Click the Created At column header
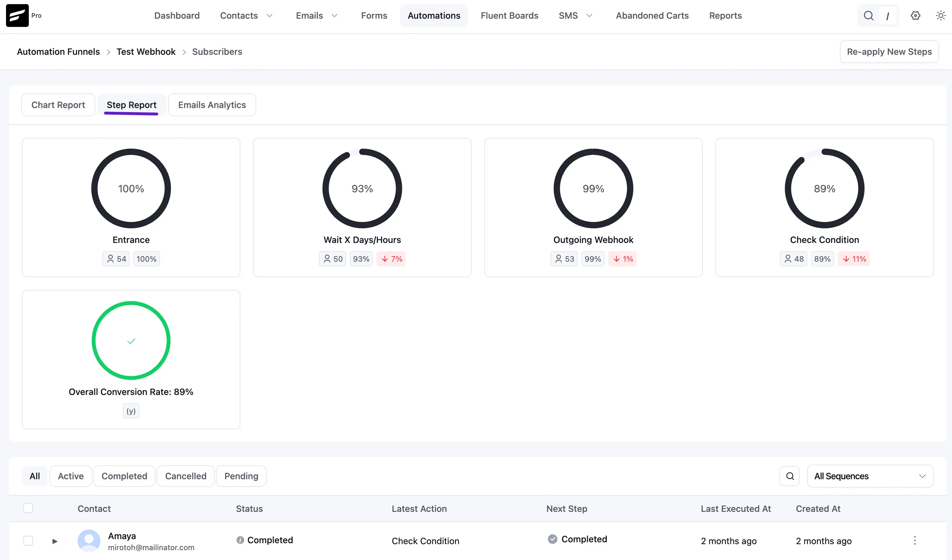The height and width of the screenshot is (560, 952). point(818,509)
